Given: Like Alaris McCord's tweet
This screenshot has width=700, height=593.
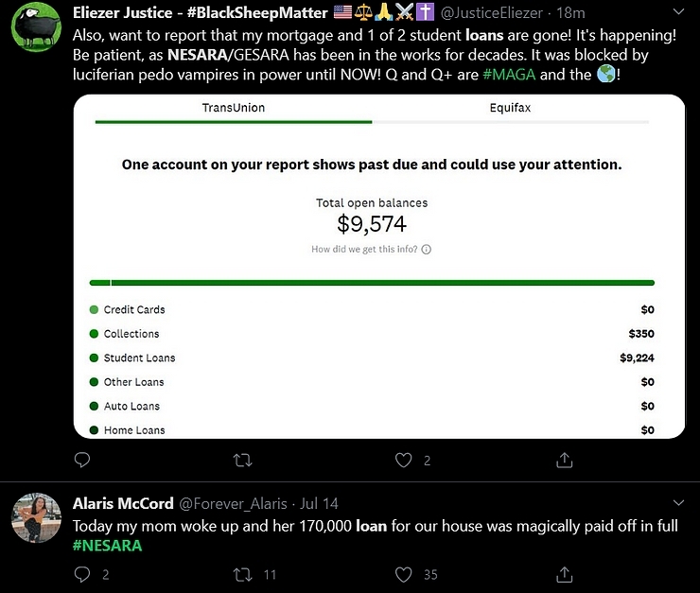Looking at the screenshot, I should pyautogui.click(x=404, y=574).
